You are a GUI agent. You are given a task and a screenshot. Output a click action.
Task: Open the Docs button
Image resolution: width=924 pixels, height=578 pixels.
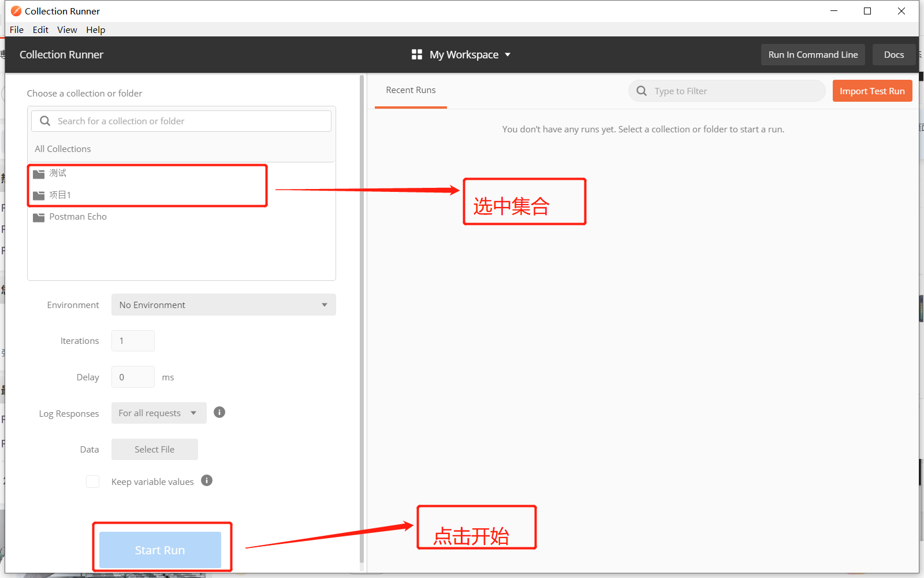[x=894, y=54]
